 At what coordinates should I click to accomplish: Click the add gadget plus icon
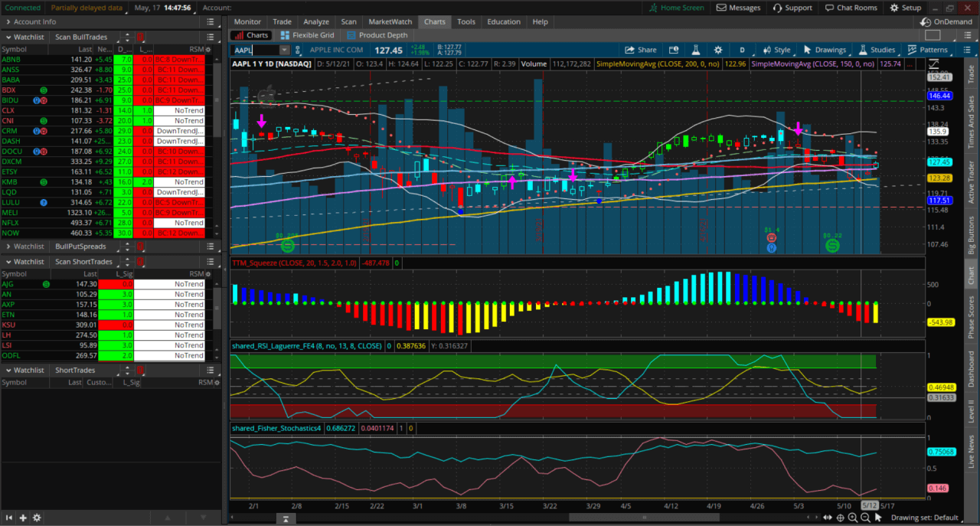pos(23,518)
